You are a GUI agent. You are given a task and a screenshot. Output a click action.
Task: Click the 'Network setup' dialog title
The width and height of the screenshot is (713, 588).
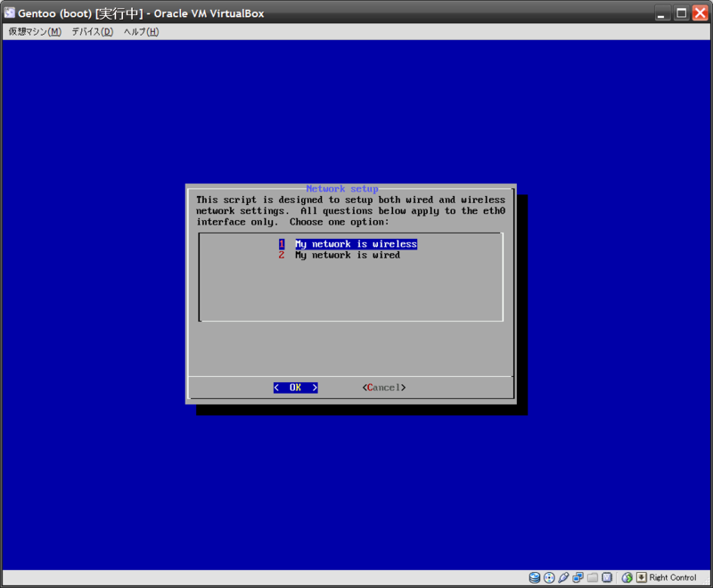tap(342, 189)
